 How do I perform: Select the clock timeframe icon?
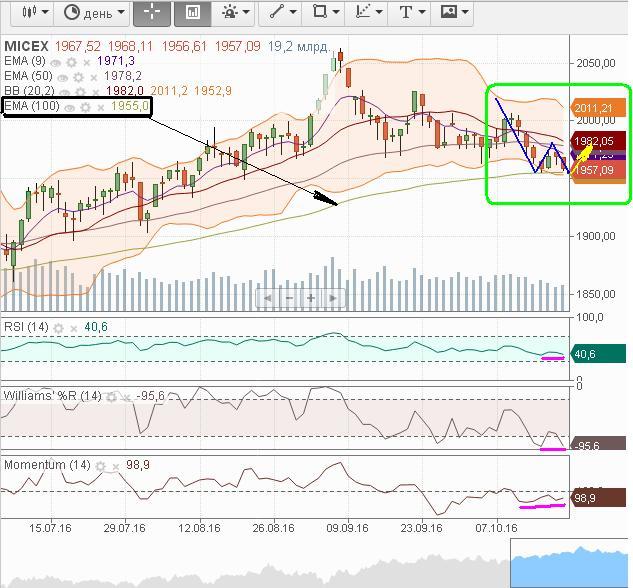pyautogui.click(x=71, y=12)
